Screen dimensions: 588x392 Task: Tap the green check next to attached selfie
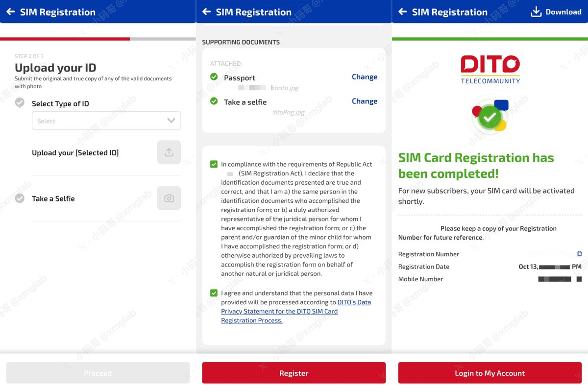pyautogui.click(x=214, y=101)
